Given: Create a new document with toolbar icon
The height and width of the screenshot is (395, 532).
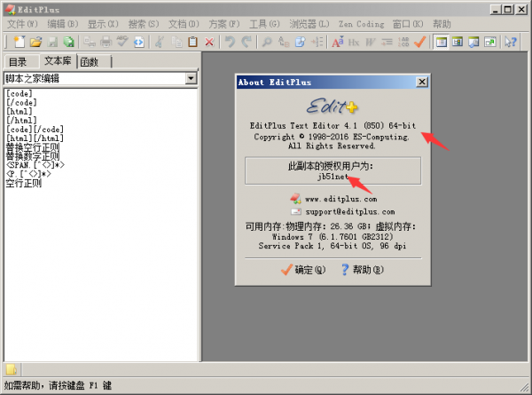Looking at the screenshot, I should click(20, 42).
